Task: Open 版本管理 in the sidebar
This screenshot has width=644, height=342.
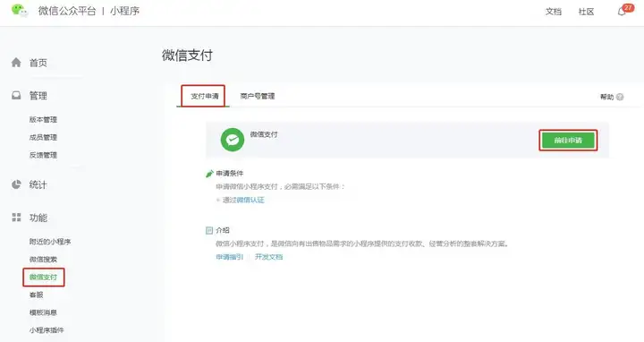Action: point(43,120)
